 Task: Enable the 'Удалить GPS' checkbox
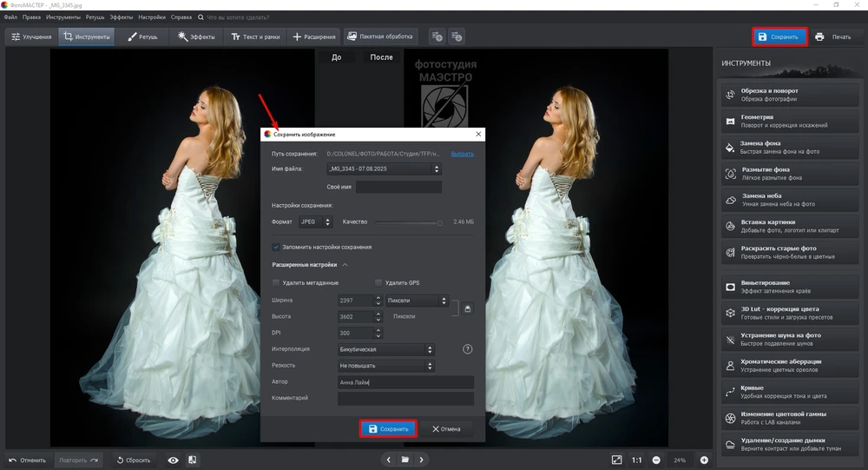click(378, 283)
